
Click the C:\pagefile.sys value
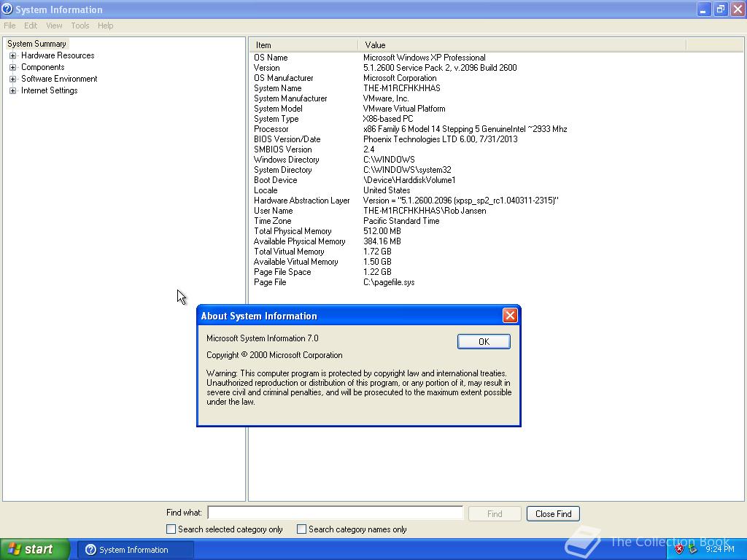[389, 282]
